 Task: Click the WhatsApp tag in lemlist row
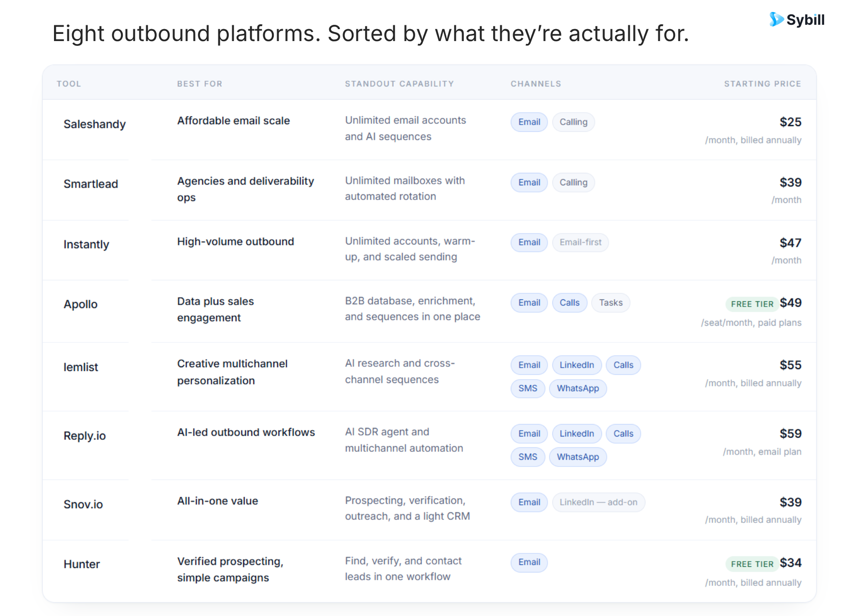(x=578, y=388)
